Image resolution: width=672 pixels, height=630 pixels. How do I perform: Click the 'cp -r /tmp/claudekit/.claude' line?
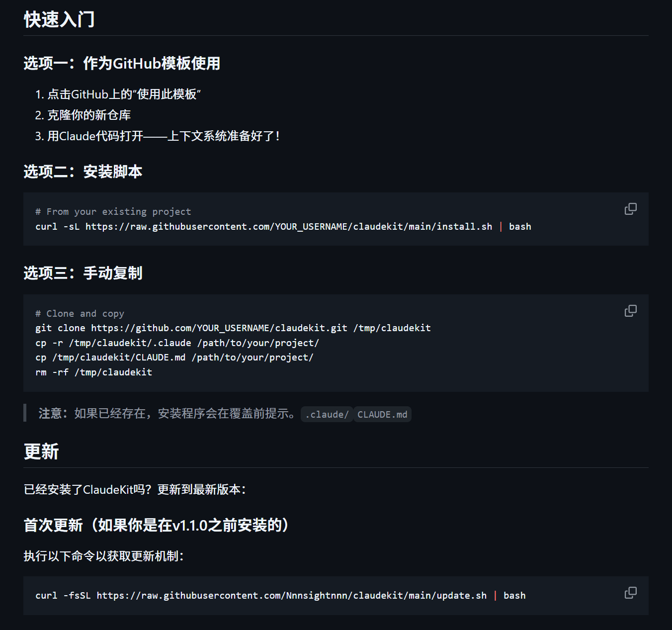(177, 343)
